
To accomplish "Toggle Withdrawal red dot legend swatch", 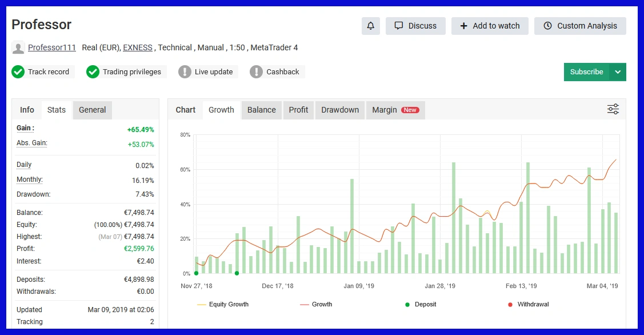I will [510, 305].
